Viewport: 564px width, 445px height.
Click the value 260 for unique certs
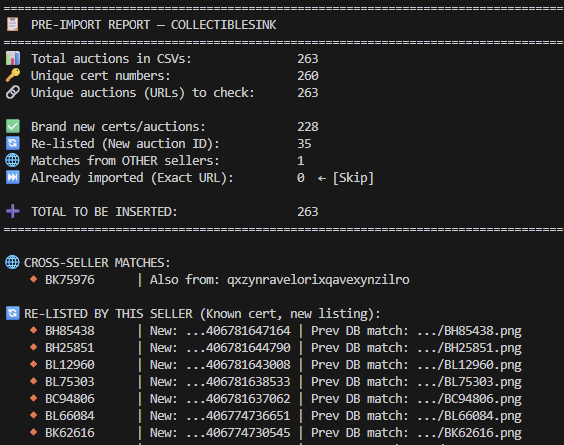click(x=308, y=76)
